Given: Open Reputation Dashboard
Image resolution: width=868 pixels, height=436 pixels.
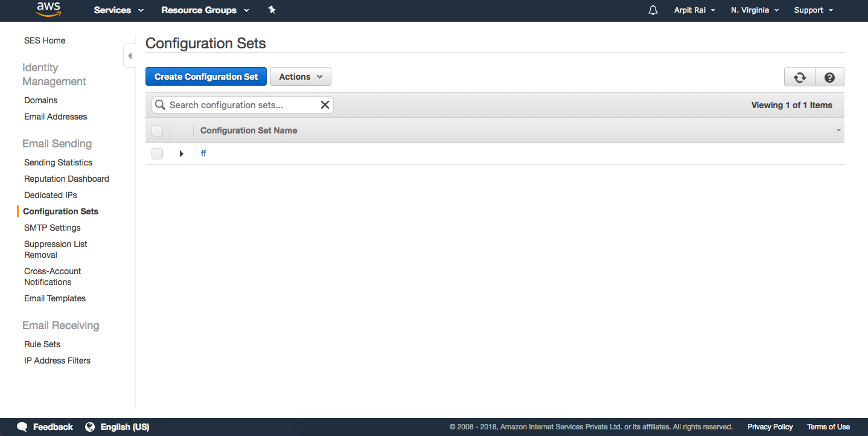Looking at the screenshot, I should tap(66, 179).
